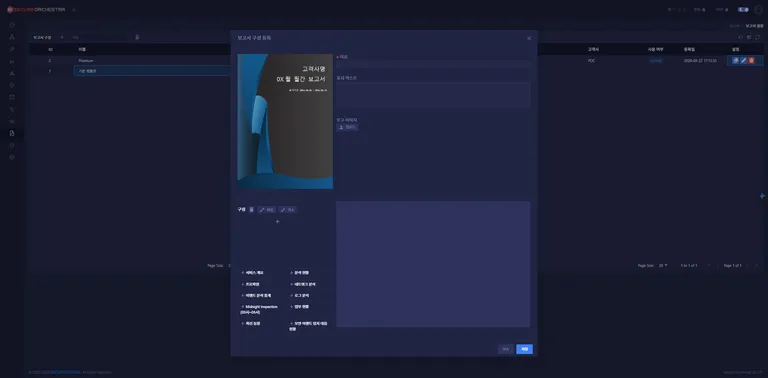This screenshot has width=768, height=378.
Task: Click the 보고서 관리 breadcrumb
Action: pyautogui.click(x=754, y=25)
